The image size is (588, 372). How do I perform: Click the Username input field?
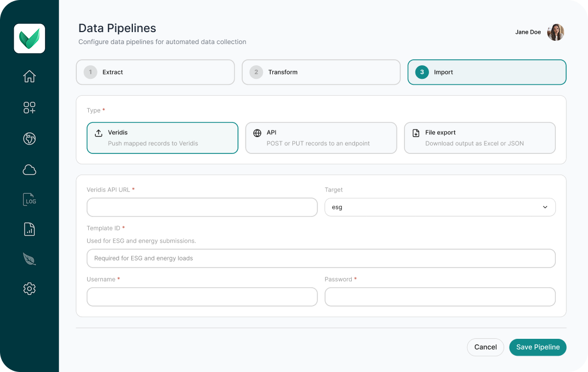[x=202, y=297]
